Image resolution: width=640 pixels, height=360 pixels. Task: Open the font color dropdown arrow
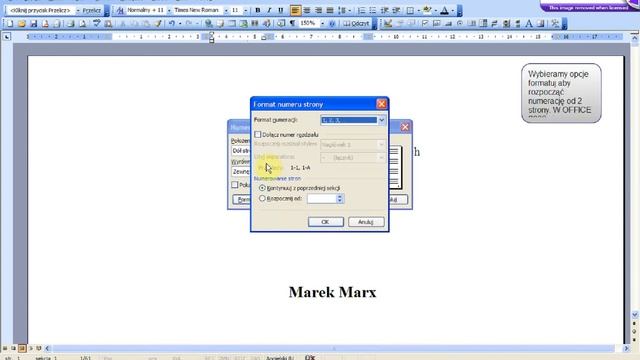pos(452,10)
